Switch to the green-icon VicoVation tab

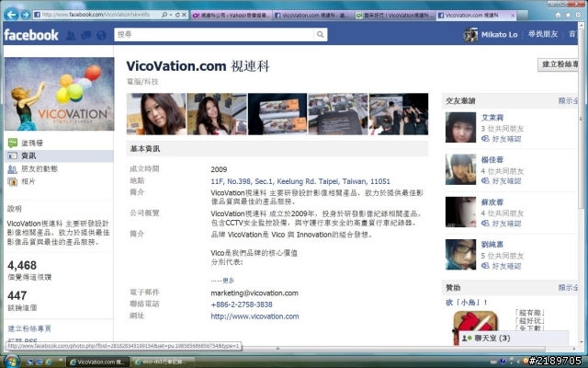coord(394,16)
